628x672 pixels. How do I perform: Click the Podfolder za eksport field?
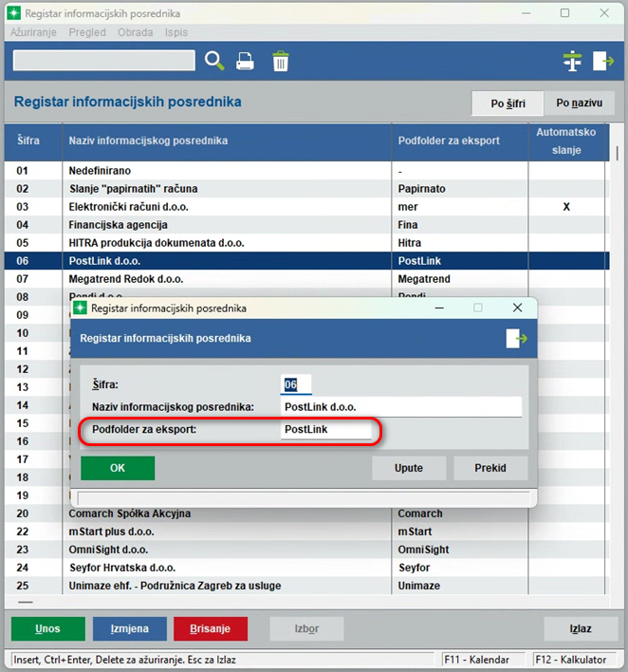[x=326, y=431]
